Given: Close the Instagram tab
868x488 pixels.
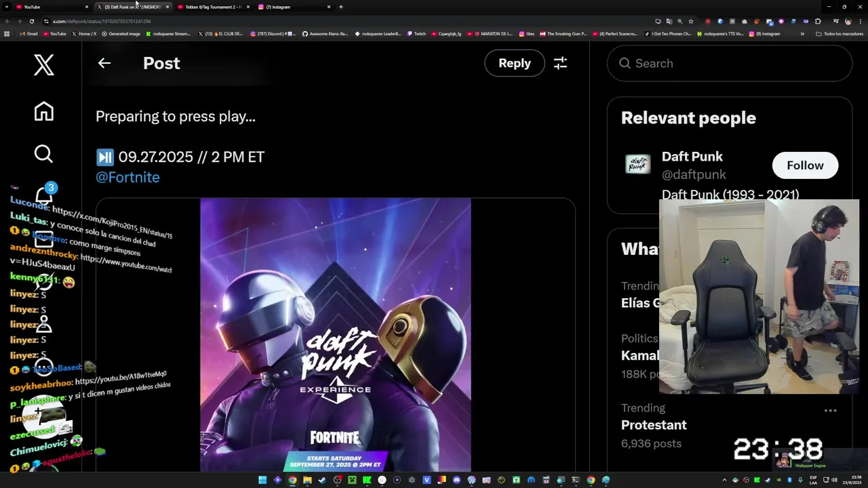Looking at the screenshot, I should (329, 7).
